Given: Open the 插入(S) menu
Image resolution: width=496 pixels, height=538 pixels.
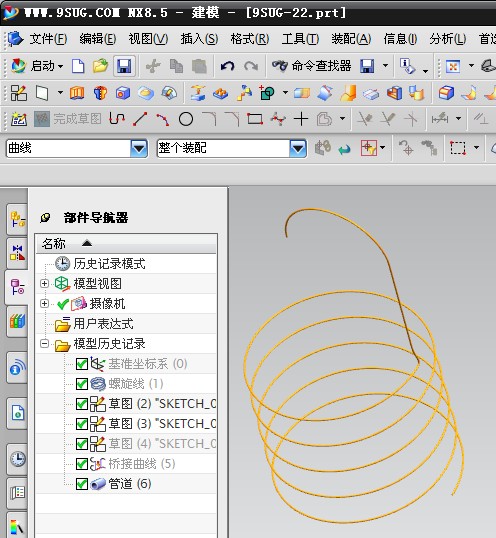Looking at the screenshot, I should point(199,39).
